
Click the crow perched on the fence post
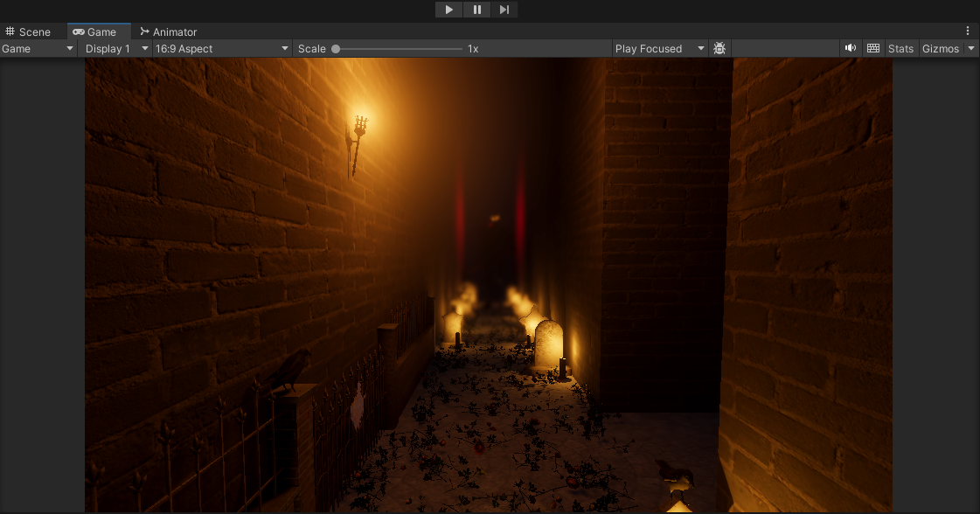[290, 369]
